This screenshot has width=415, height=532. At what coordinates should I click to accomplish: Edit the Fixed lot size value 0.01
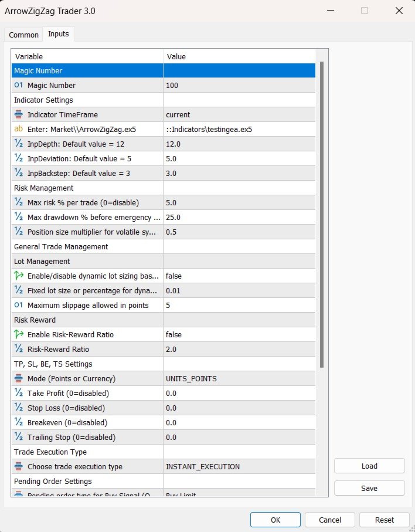(239, 290)
